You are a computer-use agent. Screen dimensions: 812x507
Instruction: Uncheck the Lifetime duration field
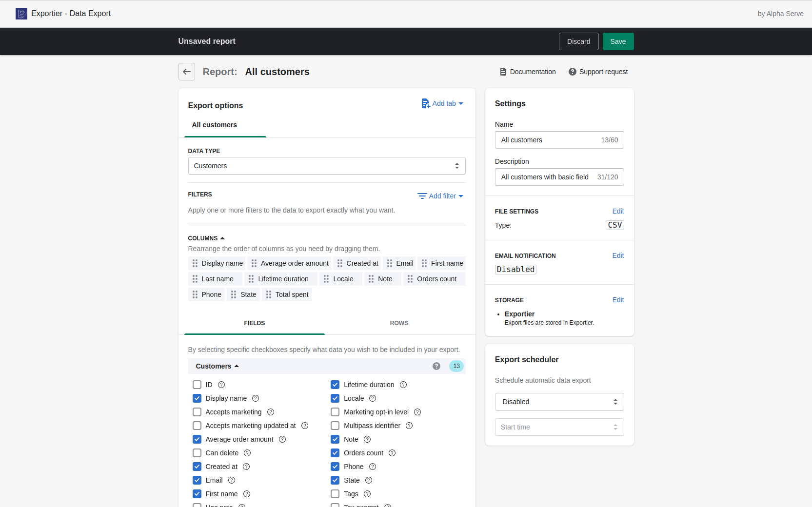(335, 385)
